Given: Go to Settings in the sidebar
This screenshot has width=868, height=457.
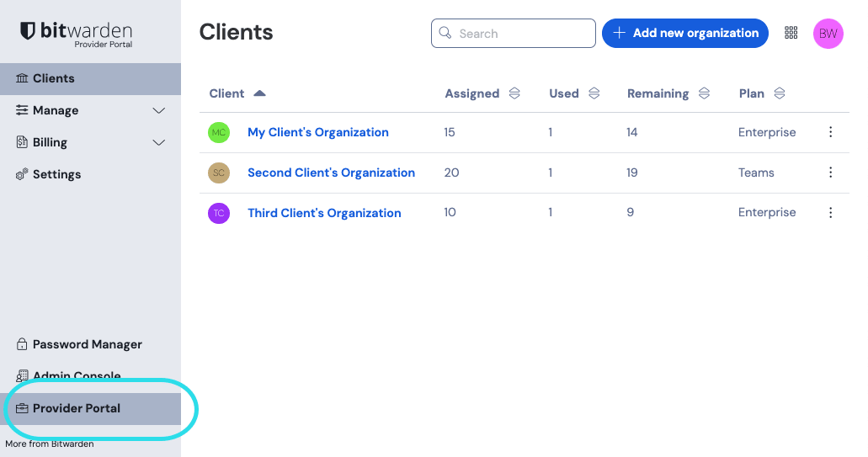Looking at the screenshot, I should (90, 174).
